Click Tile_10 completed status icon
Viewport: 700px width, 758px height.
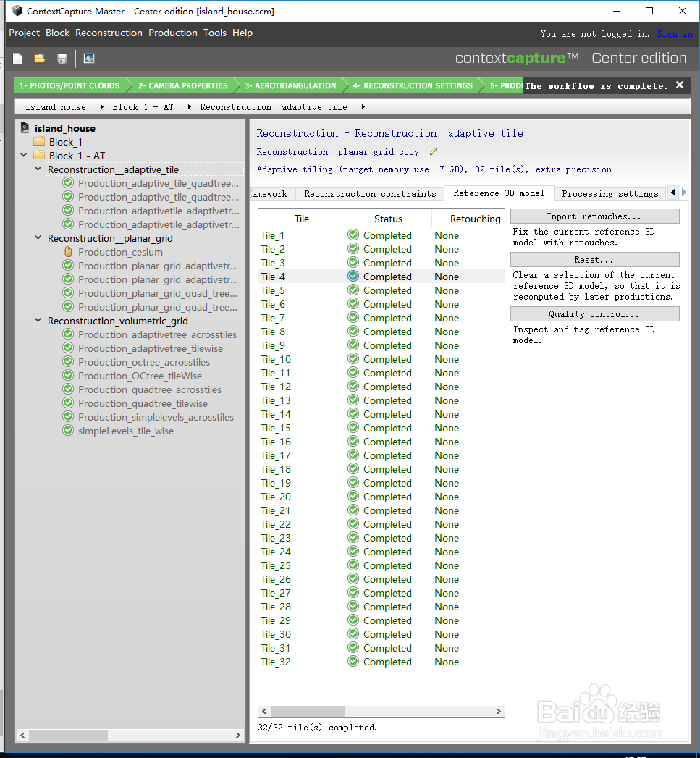(x=353, y=358)
